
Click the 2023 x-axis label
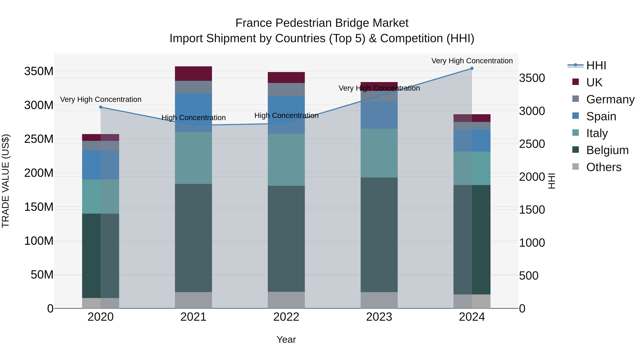379,317
